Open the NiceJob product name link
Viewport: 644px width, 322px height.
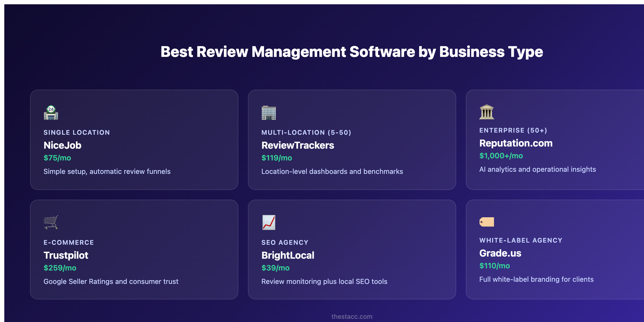coord(62,145)
